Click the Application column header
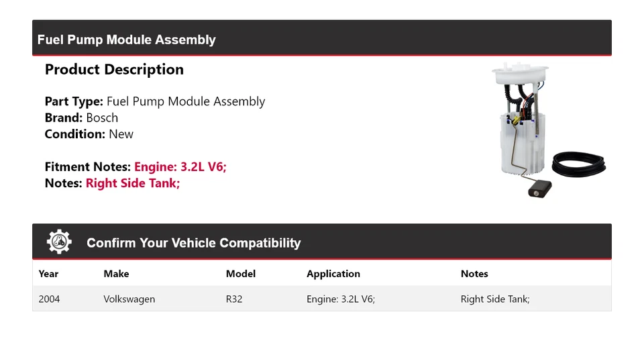The image size is (644, 347). (333, 274)
